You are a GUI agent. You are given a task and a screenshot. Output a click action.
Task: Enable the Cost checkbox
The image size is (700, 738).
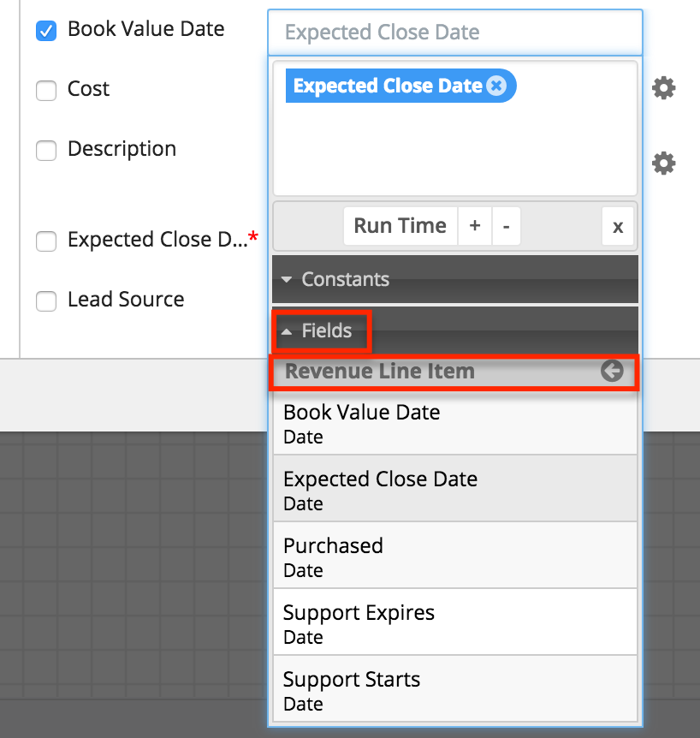pyautogui.click(x=46, y=90)
